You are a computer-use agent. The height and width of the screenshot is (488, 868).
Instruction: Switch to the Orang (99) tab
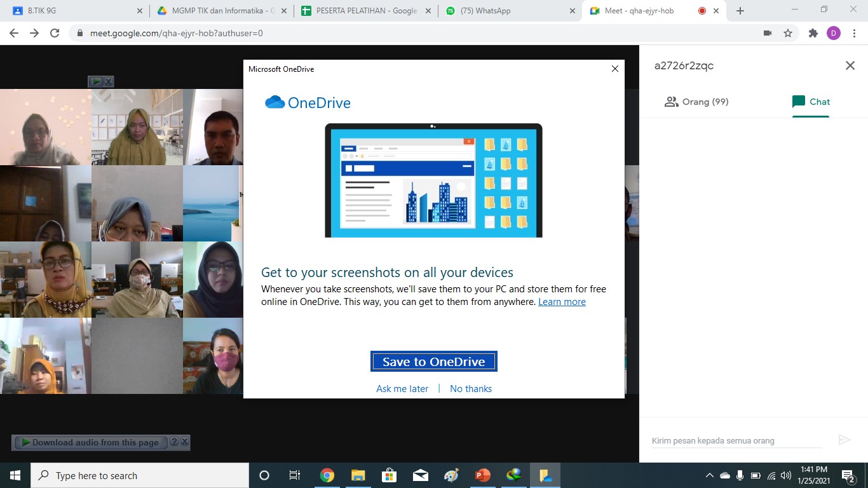pyautogui.click(x=696, y=102)
